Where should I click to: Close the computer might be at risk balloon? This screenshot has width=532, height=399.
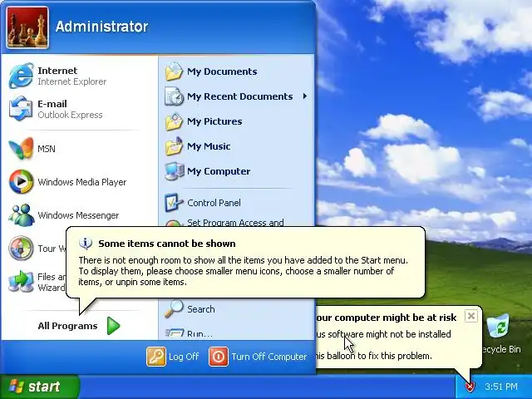[471, 316]
